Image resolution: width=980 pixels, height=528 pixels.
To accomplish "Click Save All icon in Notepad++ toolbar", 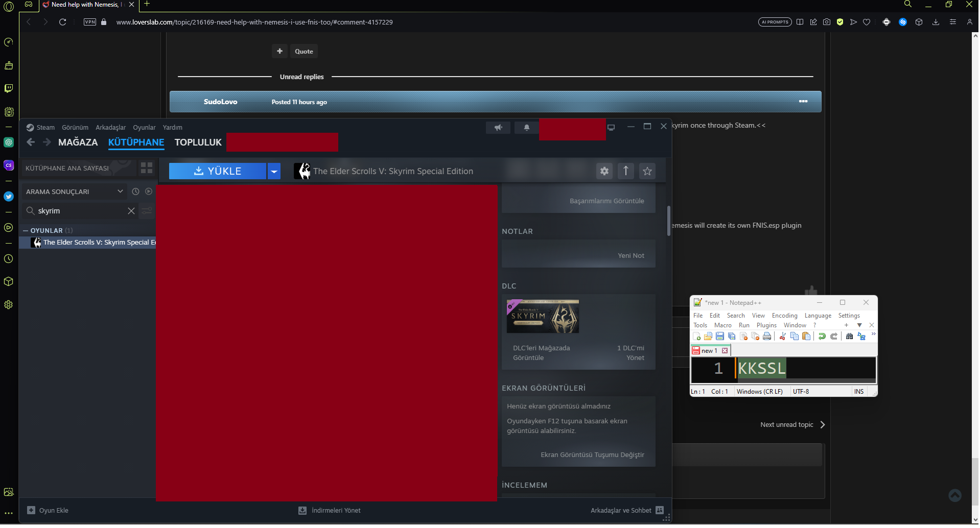I will 732,337.
